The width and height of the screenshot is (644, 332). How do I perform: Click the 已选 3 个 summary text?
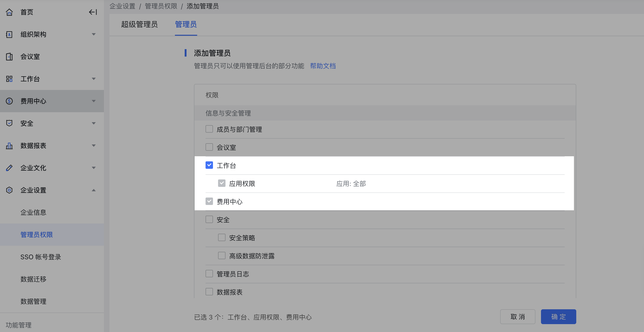coord(253,317)
